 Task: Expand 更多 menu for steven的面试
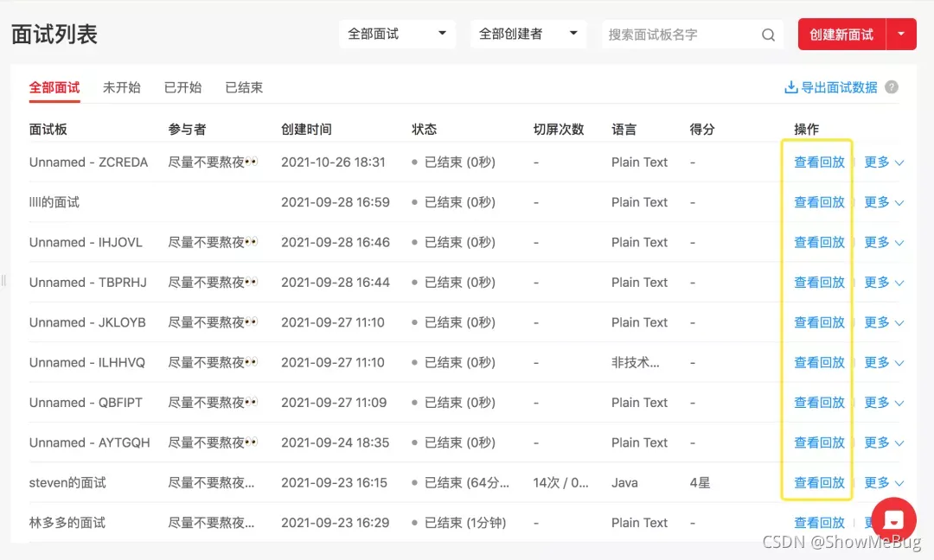tap(884, 482)
